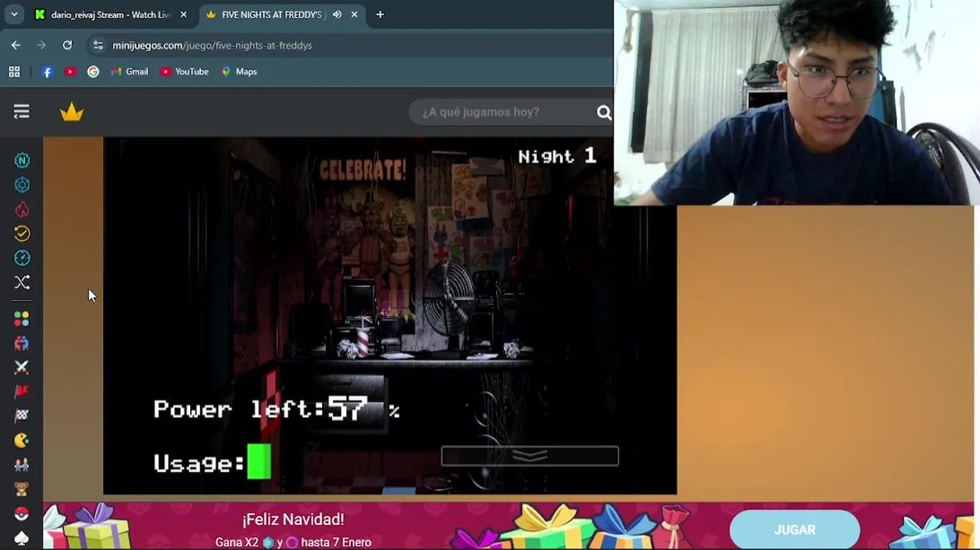
Task: Open the Pac-Man arcade category icon
Action: tap(22, 440)
